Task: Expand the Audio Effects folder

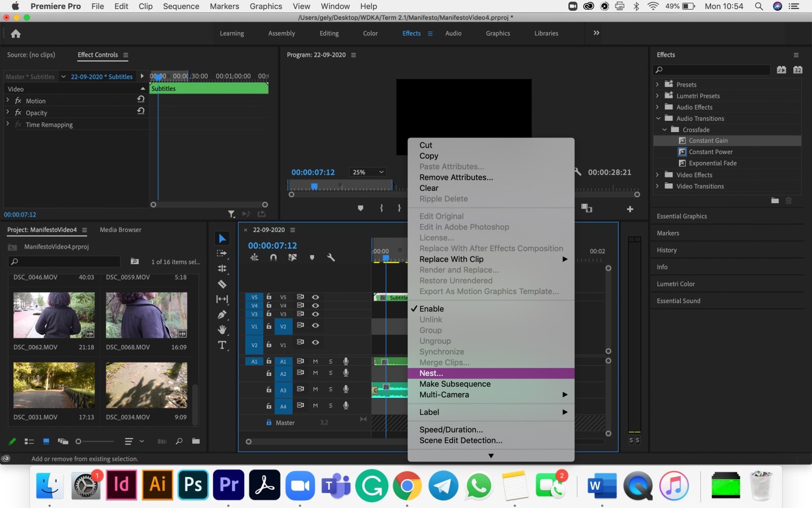Action: (657, 106)
